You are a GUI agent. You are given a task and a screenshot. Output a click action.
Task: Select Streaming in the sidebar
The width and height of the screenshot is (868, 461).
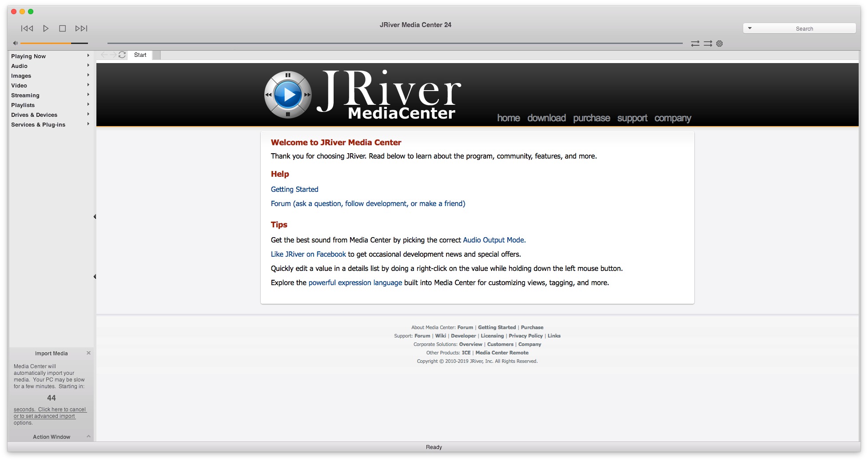click(x=25, y=95)
